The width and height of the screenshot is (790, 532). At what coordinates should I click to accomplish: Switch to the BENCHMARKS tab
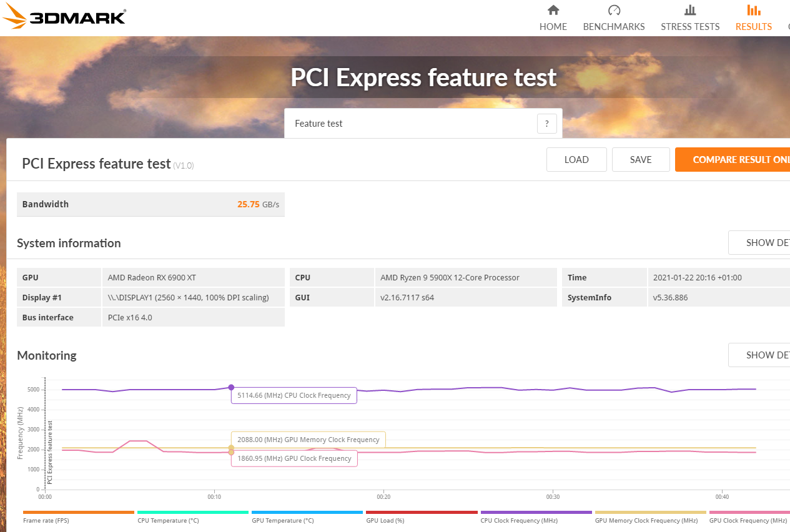coord(614,27)
